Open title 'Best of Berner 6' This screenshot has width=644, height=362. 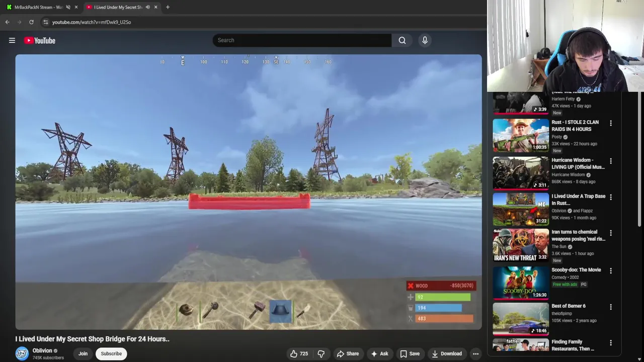[569, 306]
